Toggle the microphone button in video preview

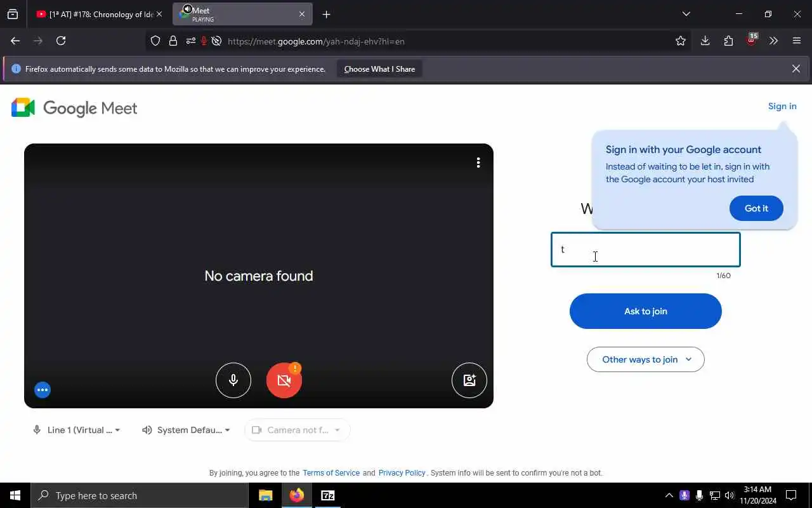[233, 380]
